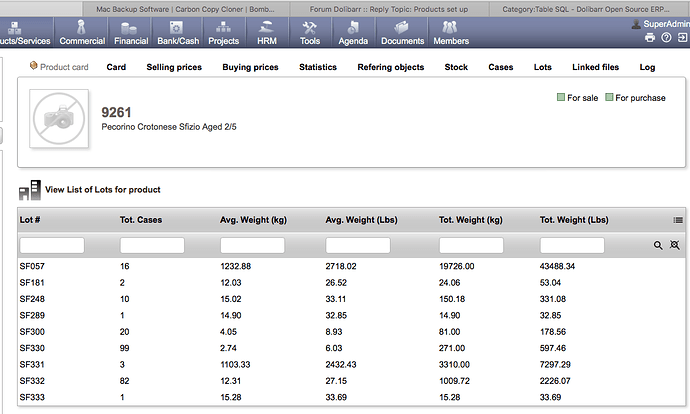Toggle the For purchase status indicator
Viewport: 690px width, 414px height.
pos(609,97)
